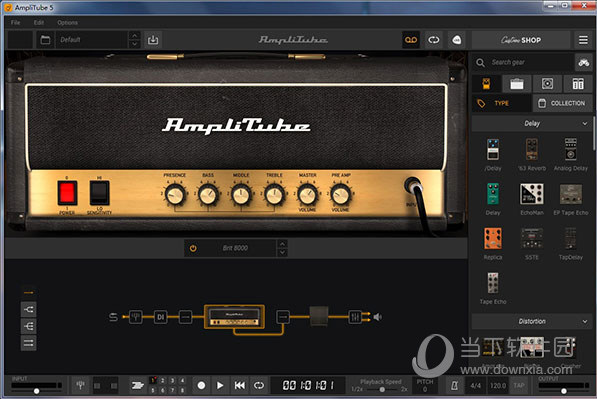Image resolution: width=597 pixels, height=399 pixels.
Task: Click the bottom bar icon left of track numbers
Action: pos(137,385)
